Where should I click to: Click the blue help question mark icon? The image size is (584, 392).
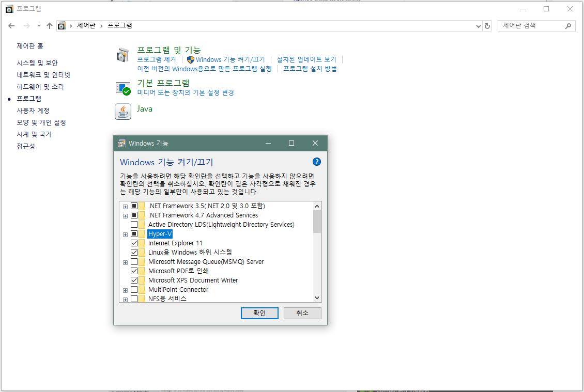317,162
